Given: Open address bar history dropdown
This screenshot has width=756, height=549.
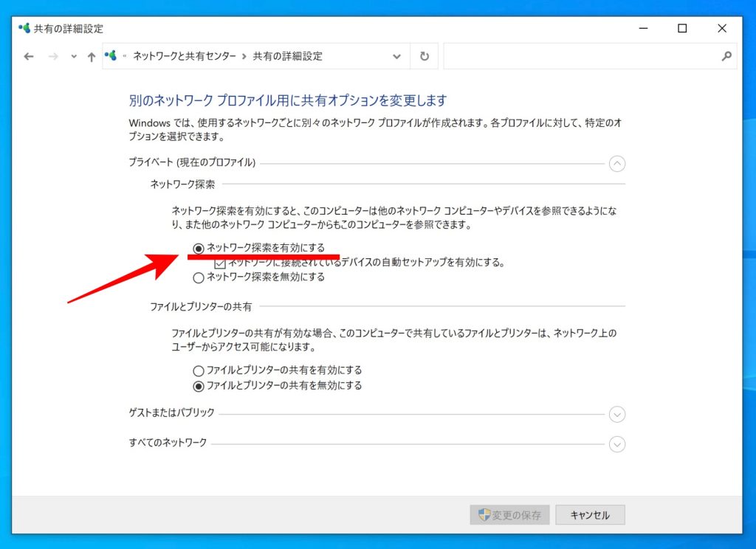Looking at the screenshot, I should click(396, 56).
